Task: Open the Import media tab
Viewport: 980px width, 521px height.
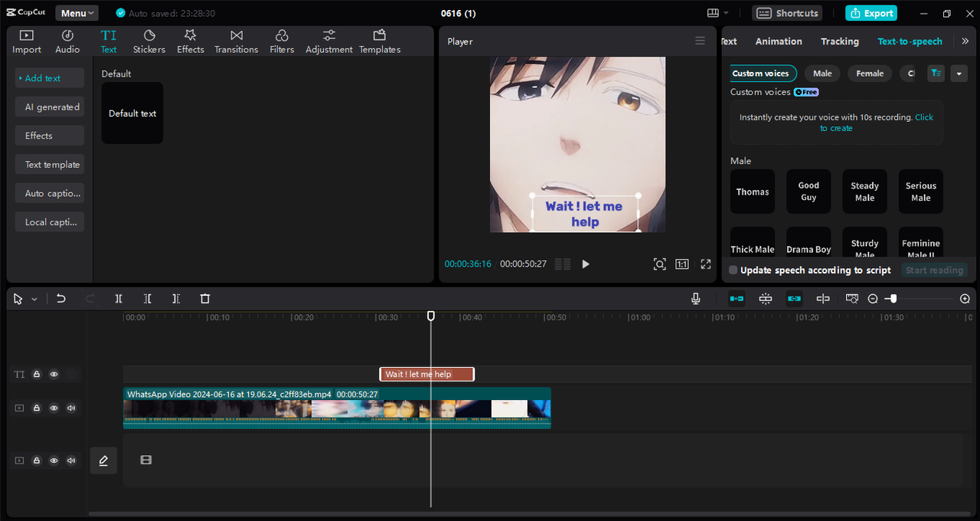Action: click(x=27, y=41)
